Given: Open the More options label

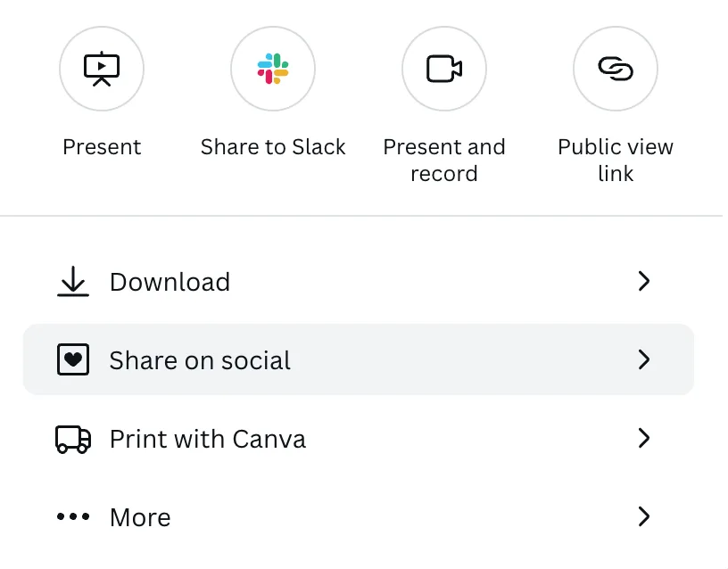Looking at the screenshot, I should click(140, 517).
